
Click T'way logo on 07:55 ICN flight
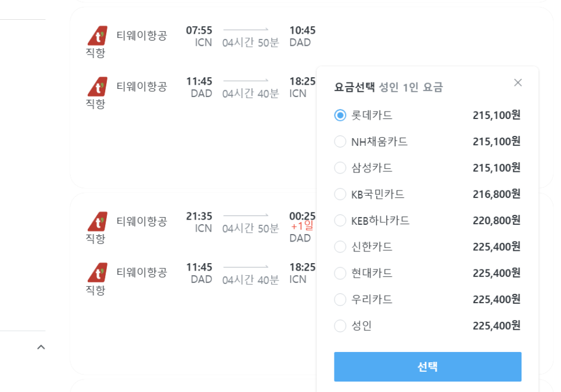coord(98,35)
